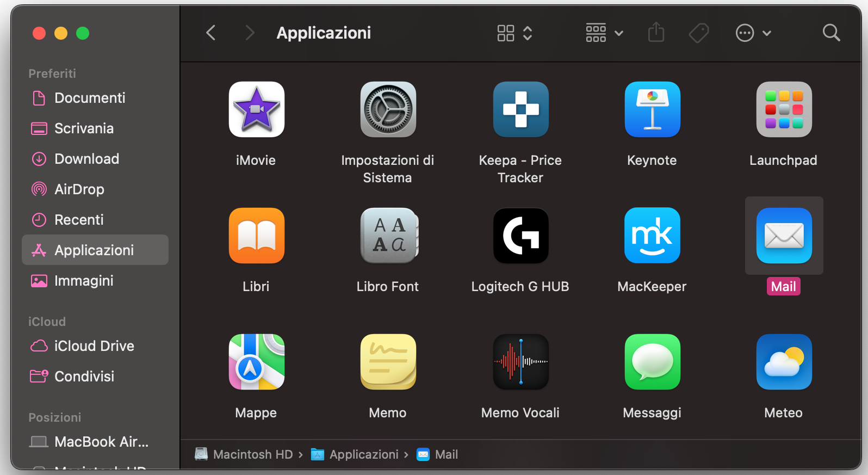Select Applicazioni in the sidebar
This screenshot has height=475, width=868.
tap(95, 250)
